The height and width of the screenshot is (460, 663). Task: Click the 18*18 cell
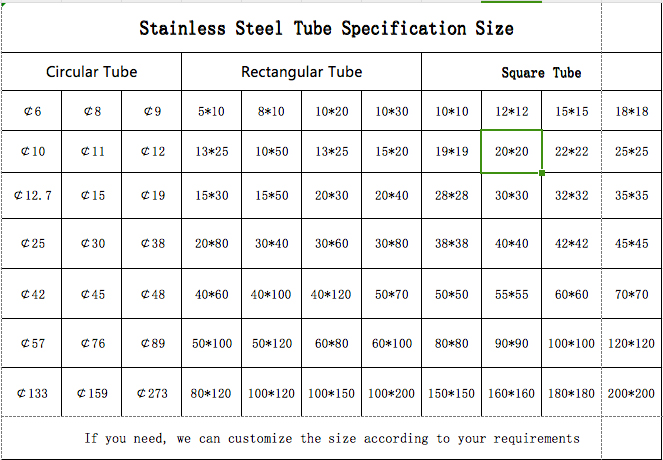coord(631,111)
